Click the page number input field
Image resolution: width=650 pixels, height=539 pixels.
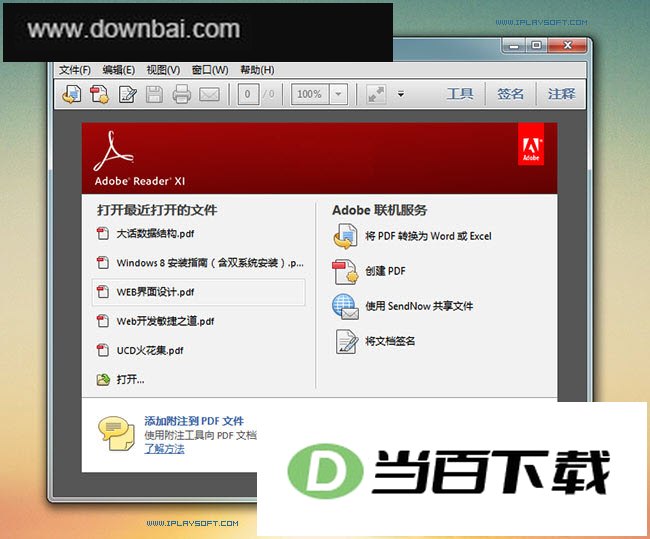(x=248, y=94)
